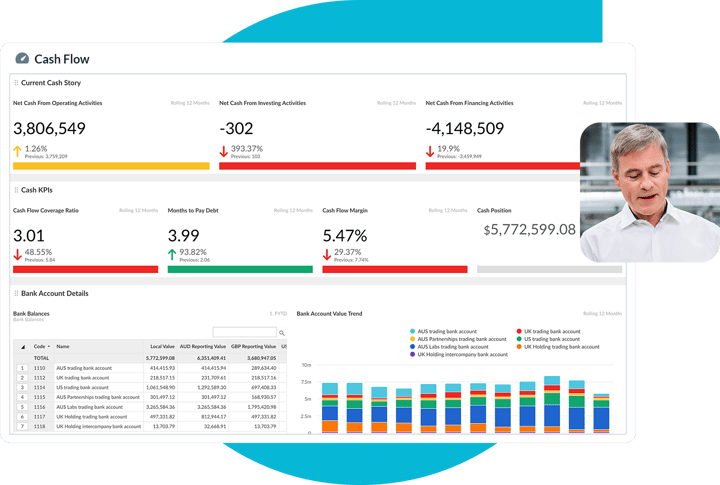This screenshot has width=720, height=485.
Task: Select row number 6 in Bank Balances
Action: [22, 417]
